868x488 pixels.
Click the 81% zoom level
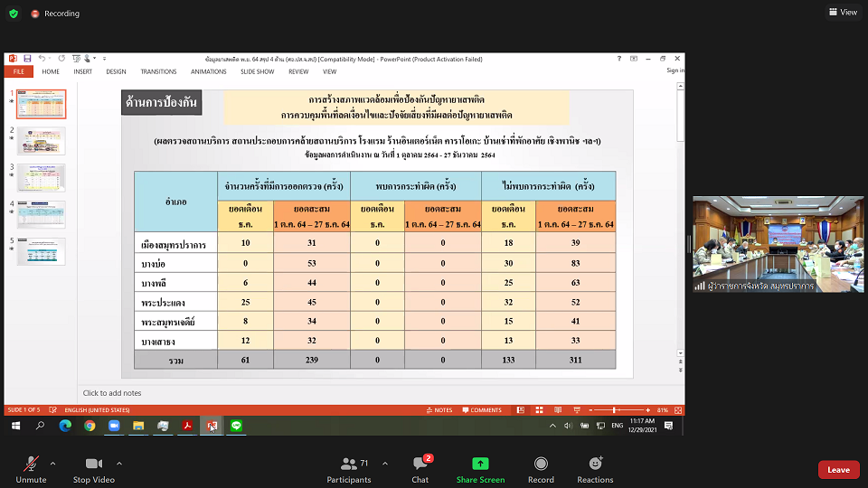coord(663,410)
